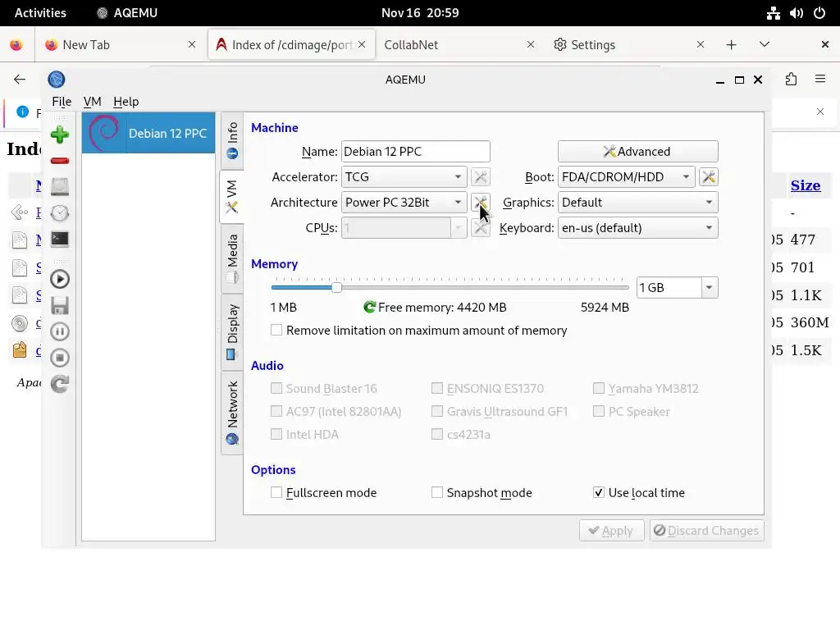Click the Firefox extensions puzzle icon
Viewport: 840px width, 630px height.
pos(792,80)
